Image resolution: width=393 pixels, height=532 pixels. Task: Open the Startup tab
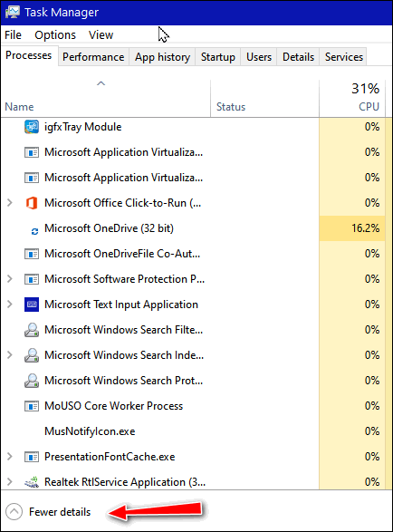[x=217, y=57]
